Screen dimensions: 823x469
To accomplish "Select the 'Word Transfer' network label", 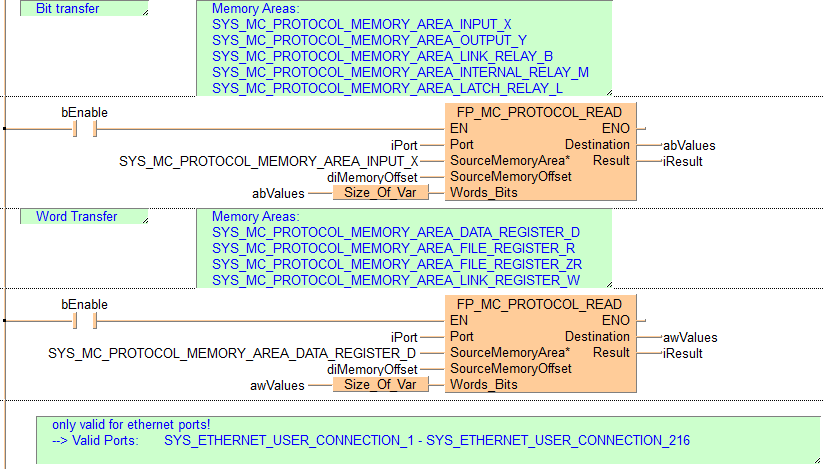I will point(76,216).
